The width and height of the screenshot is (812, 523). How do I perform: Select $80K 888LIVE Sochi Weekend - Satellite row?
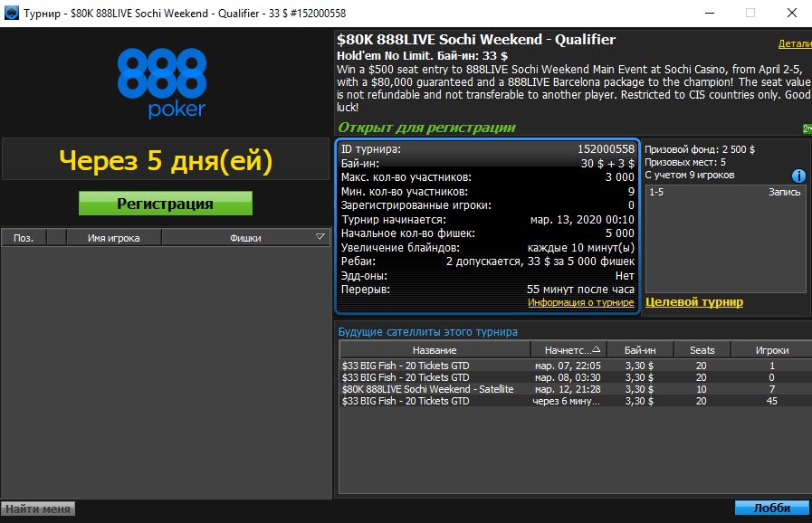coord(576,389)
